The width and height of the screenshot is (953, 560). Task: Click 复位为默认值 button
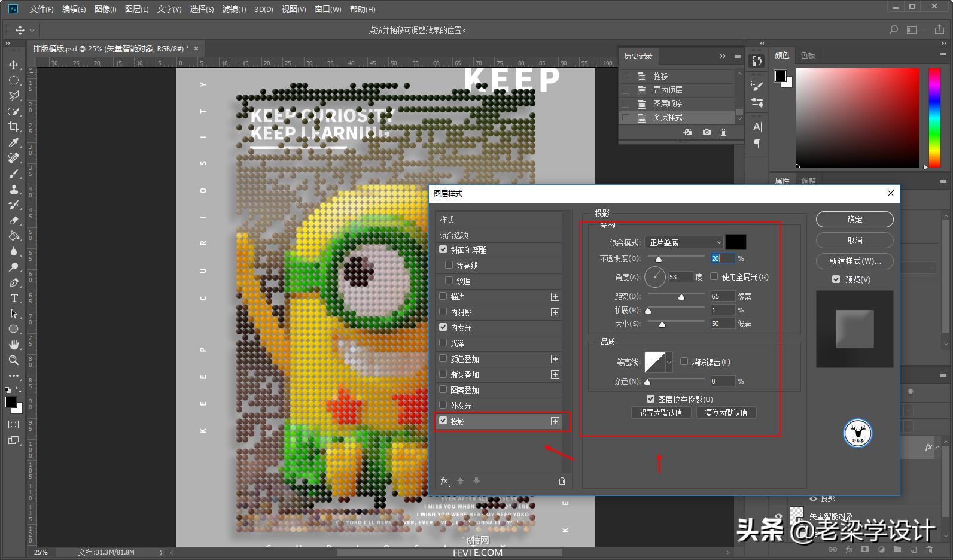coord(726,413)
